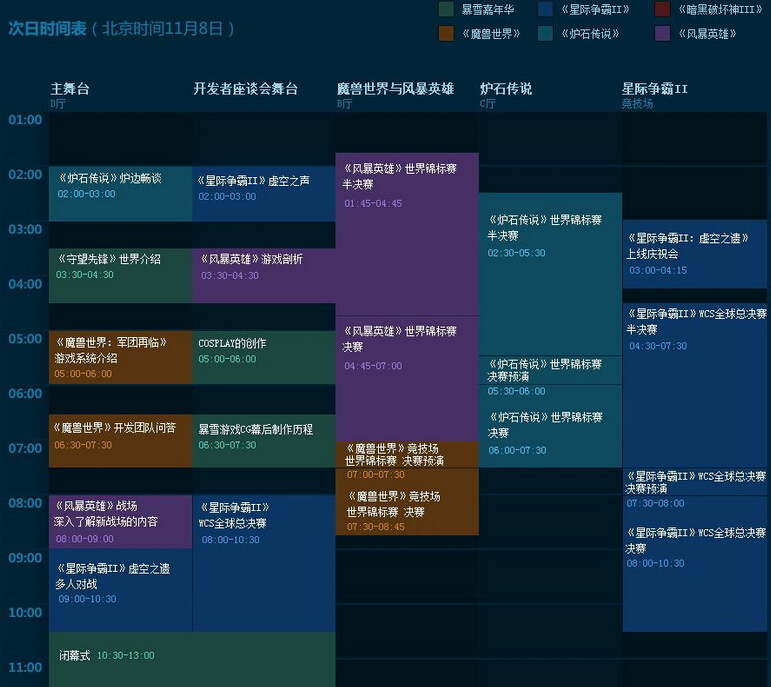Open the 暴雪游戏CG幕后制作历程 event
The width and height of the screenshot is (771, 687).
click(x=264, y=441)
